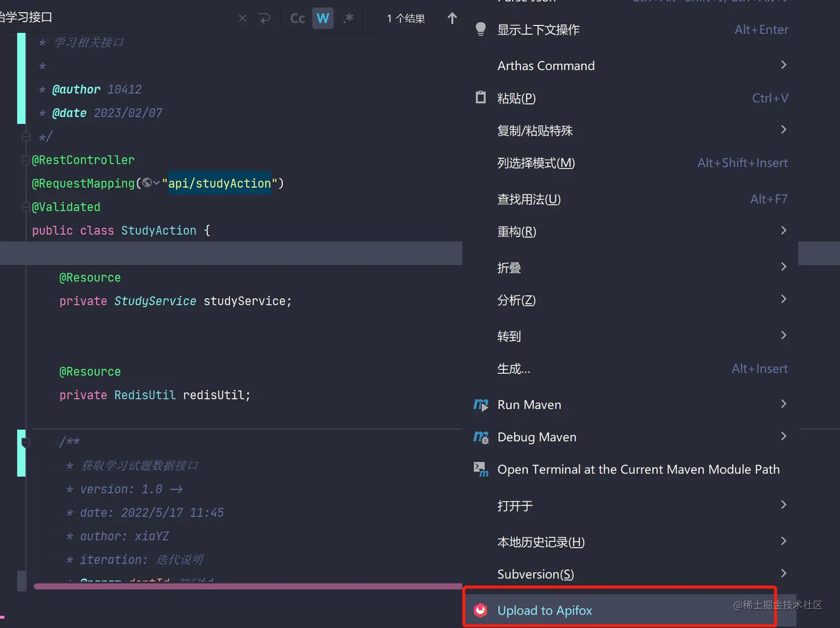Expand the 转到 chevron arrow
This screenshot has height=628, width=840.
[x=783, y=335]
